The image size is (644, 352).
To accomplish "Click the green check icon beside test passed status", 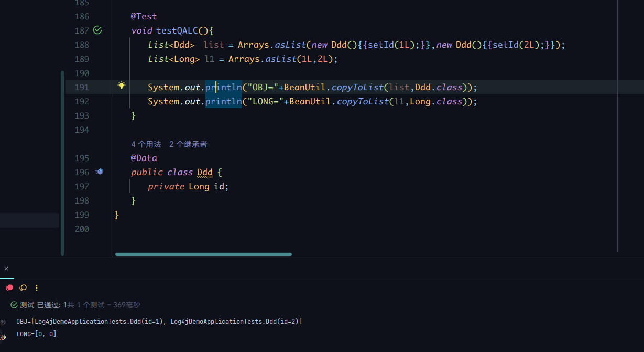I will click(14, 305).
